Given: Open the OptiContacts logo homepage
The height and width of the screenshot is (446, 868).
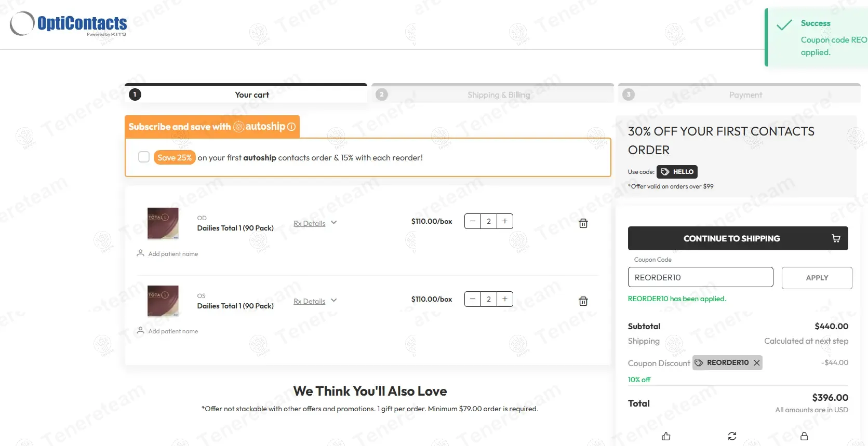Looking at the screenshot, I should 69,24.
